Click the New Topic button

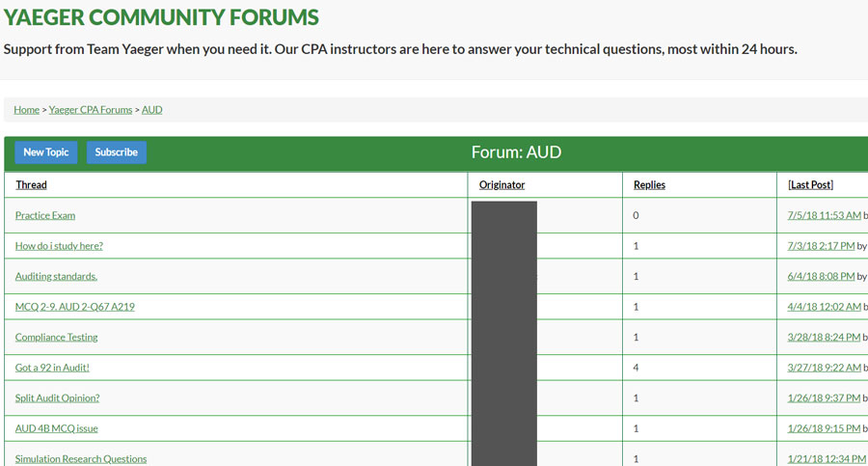pyautogui.click(x=46, y=152)
